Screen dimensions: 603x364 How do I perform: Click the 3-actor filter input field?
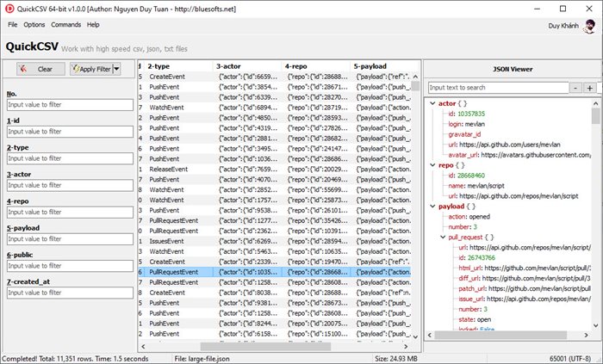click(70, 186)
